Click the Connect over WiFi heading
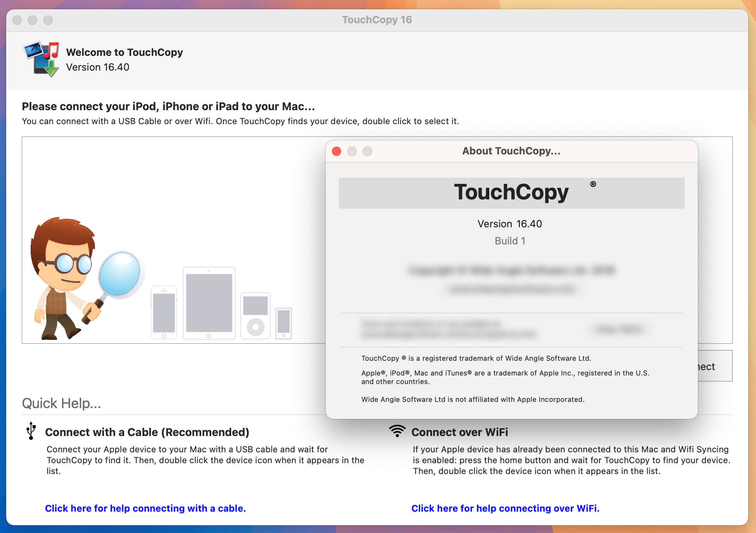 459,432
